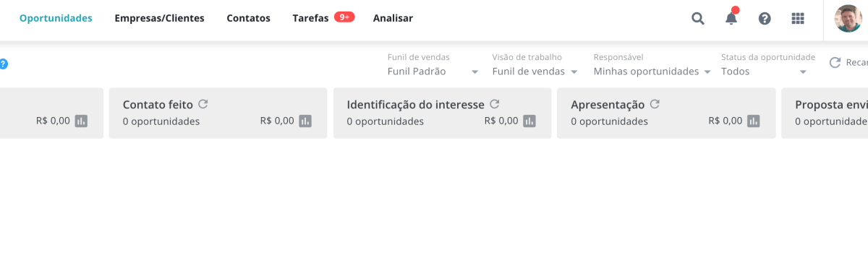Expand the Status da oportunidade dropdown
The width and height of the screenshot is (868, 268).
pyautogui.click(x=764, y=72)
